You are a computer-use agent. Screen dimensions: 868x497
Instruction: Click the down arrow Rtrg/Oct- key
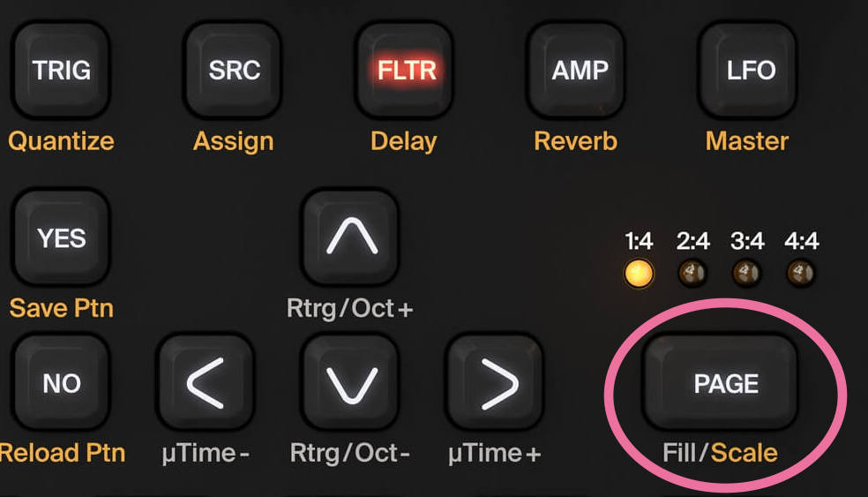351,383
